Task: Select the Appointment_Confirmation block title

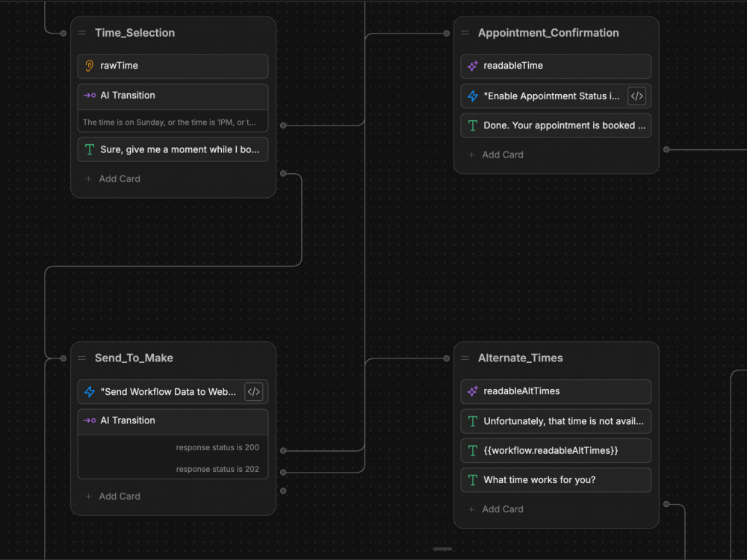Action: coord(548,33)
